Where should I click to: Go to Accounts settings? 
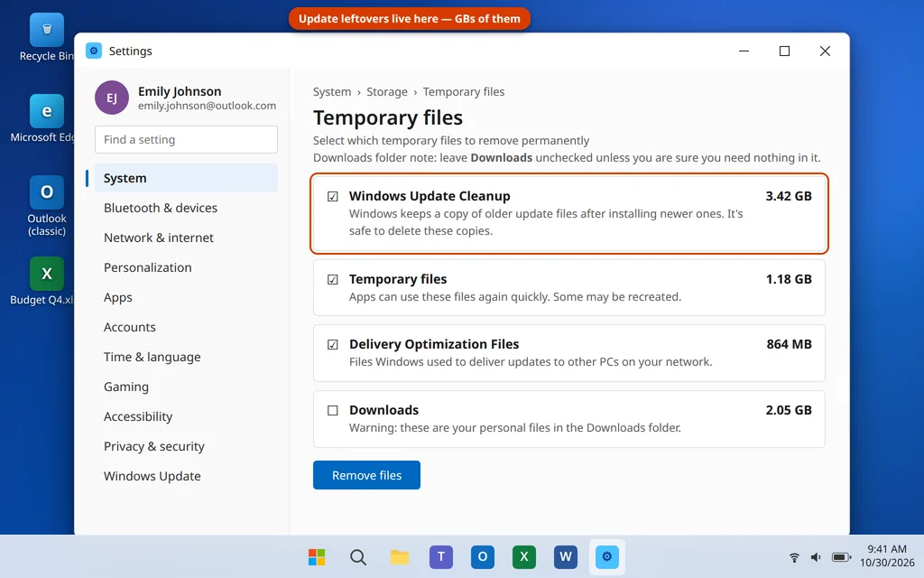(186, 327)
